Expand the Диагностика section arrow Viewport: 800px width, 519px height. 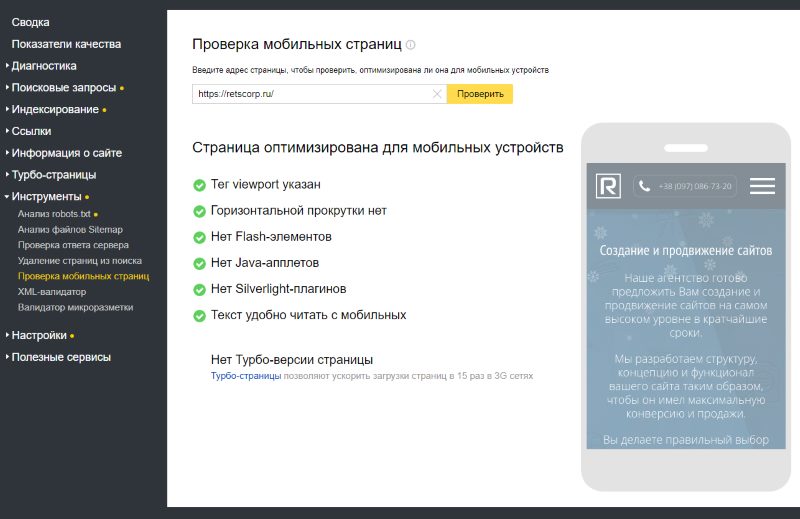coord(7,65)
